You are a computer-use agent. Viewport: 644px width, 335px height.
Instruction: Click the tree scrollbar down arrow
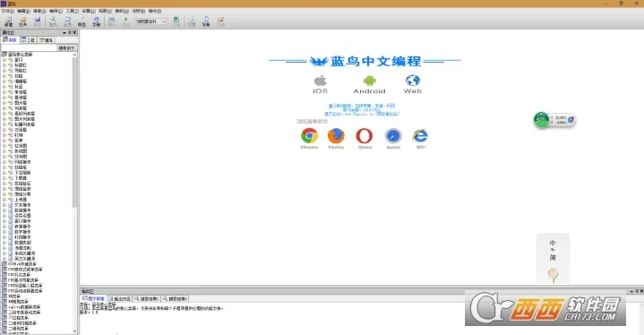click(x=74, y=331)
